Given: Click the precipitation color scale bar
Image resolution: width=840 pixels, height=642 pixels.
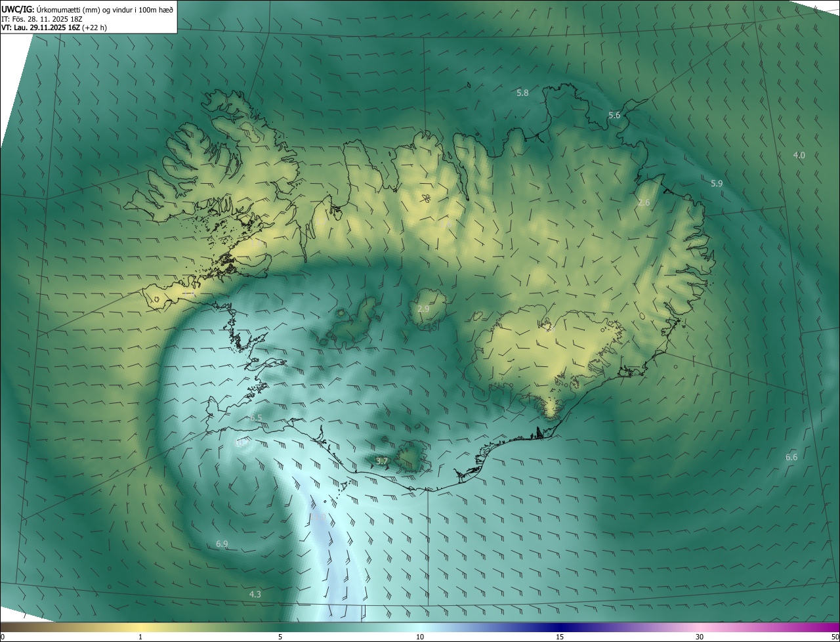Looking at the screenshot, I should pyautogui.click(x=420, y=627).
